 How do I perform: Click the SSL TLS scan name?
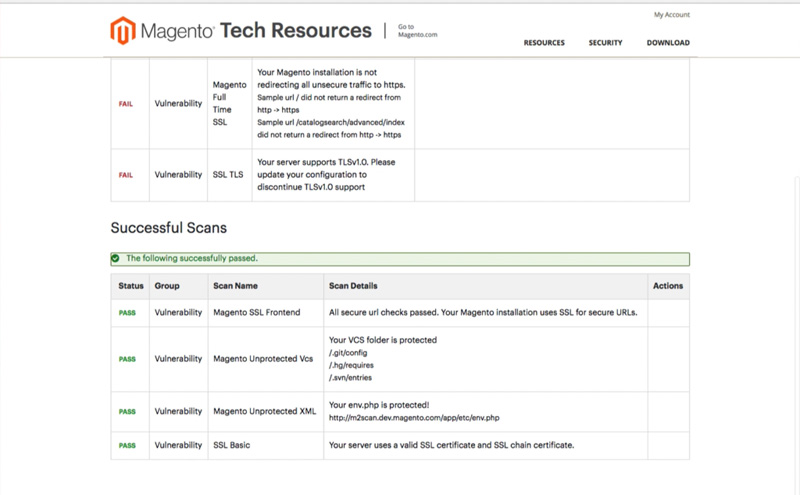tap(228, 175)
